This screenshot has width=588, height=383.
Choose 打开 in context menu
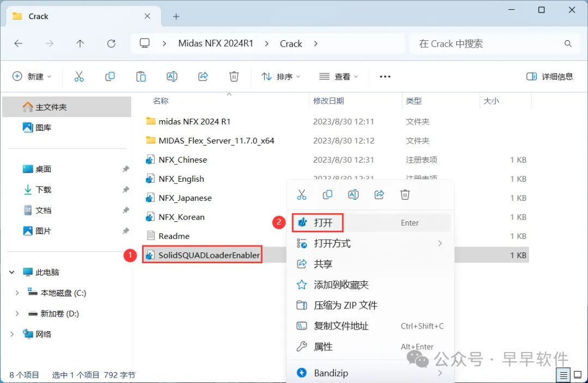pyautogui.click(x=371, y=223)
